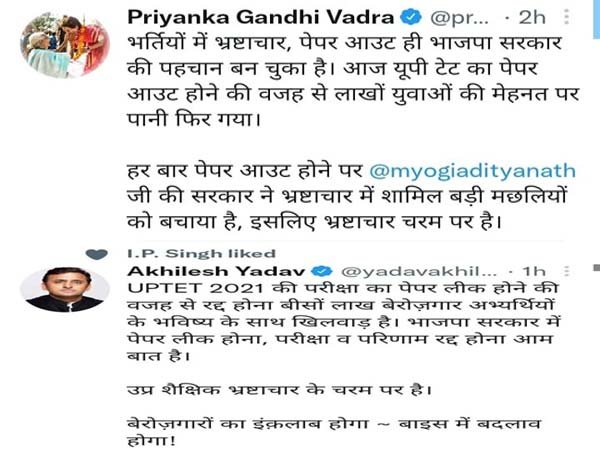Click the gray marker at right edge
This screenshot has height=450, width=600.
coord(597,267)
